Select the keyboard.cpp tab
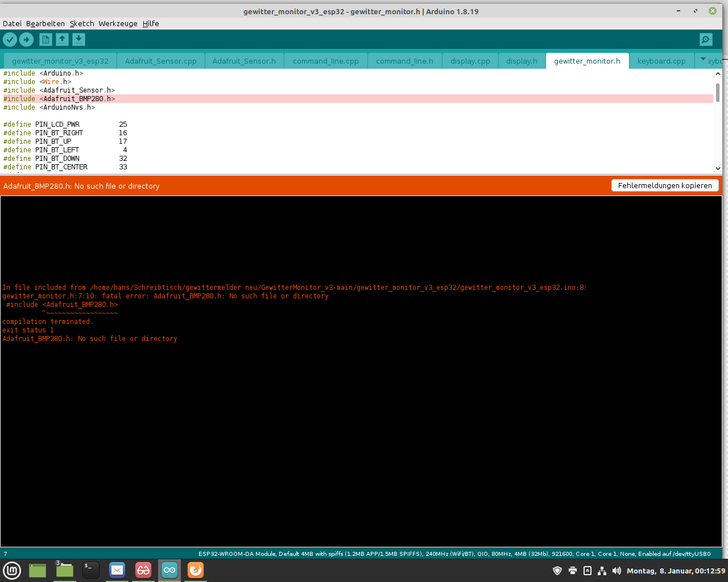 pyautogui.click(x=661, y=61)
